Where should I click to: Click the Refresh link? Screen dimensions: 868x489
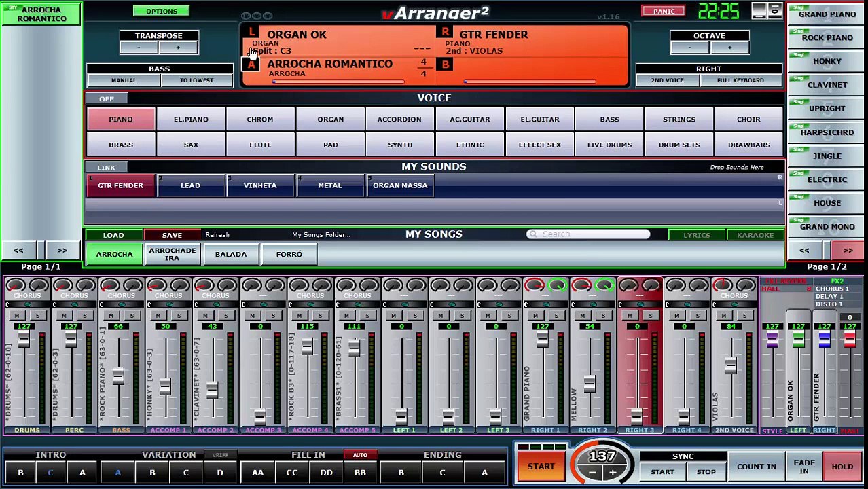point(217,235)
